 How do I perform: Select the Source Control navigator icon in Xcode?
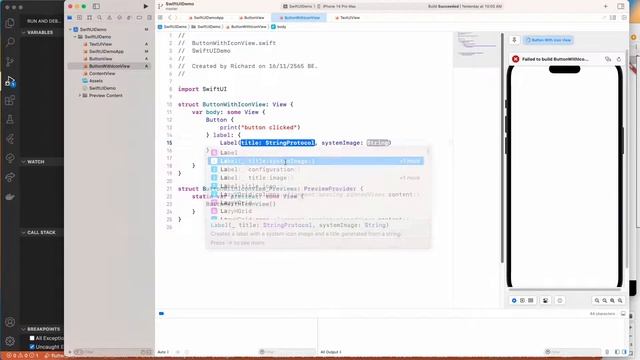click(80, 18)
